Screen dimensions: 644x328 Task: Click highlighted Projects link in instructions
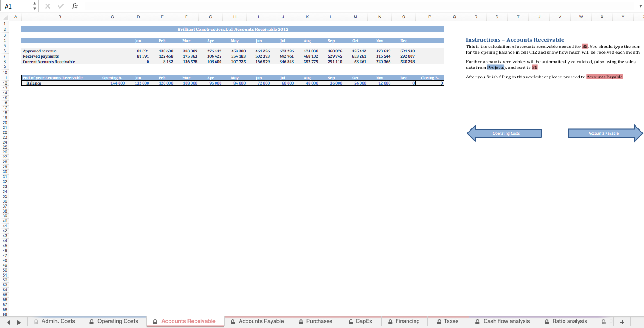click(496, 67)
